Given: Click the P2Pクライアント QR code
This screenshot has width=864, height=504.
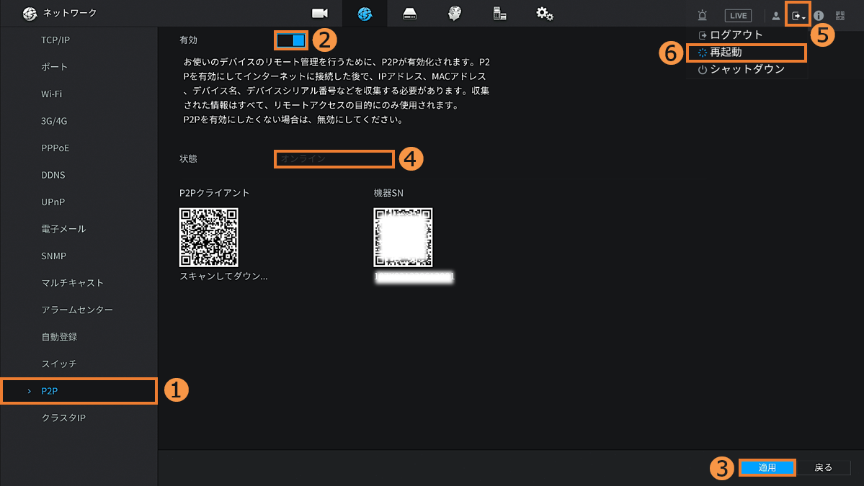Looking at the screenshot, I should 208,238.
